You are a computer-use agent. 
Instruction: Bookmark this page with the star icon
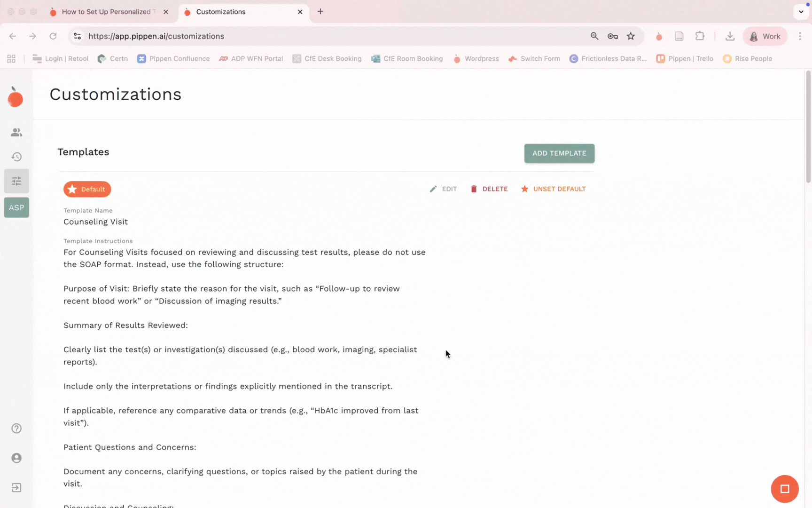point(631,36)
